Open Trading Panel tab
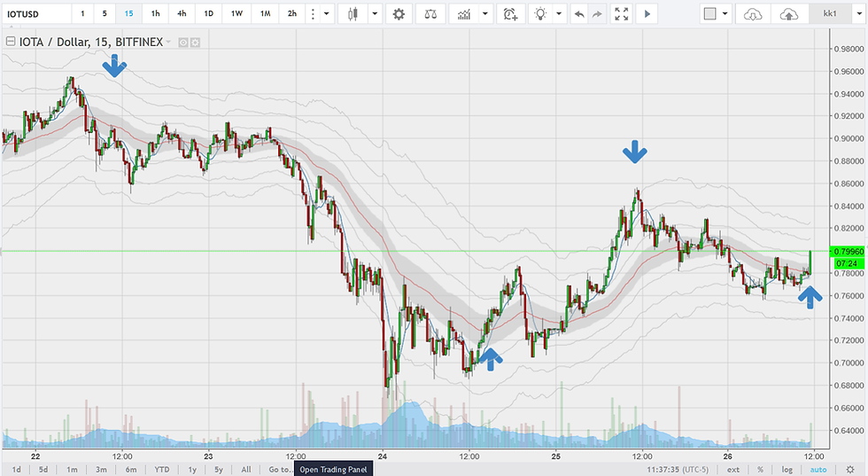The height and width of the screenshot is (476, 868). [333, 469]
